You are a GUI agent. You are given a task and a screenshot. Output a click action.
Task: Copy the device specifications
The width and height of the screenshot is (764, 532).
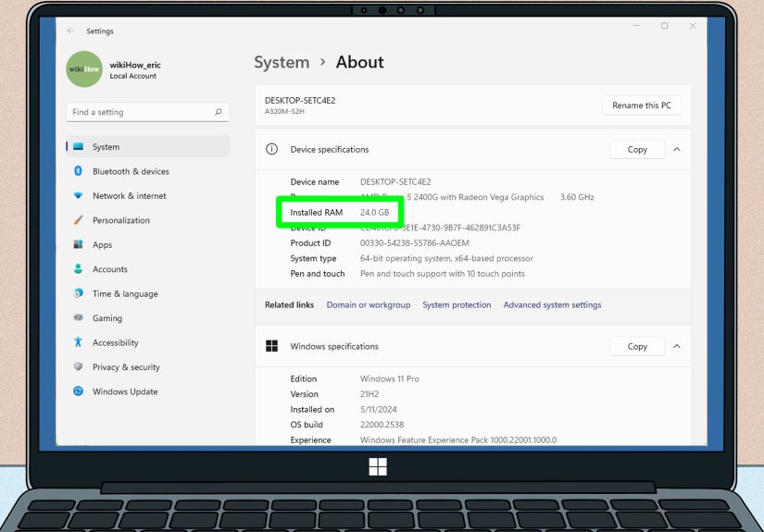click(x=637, y=150)
